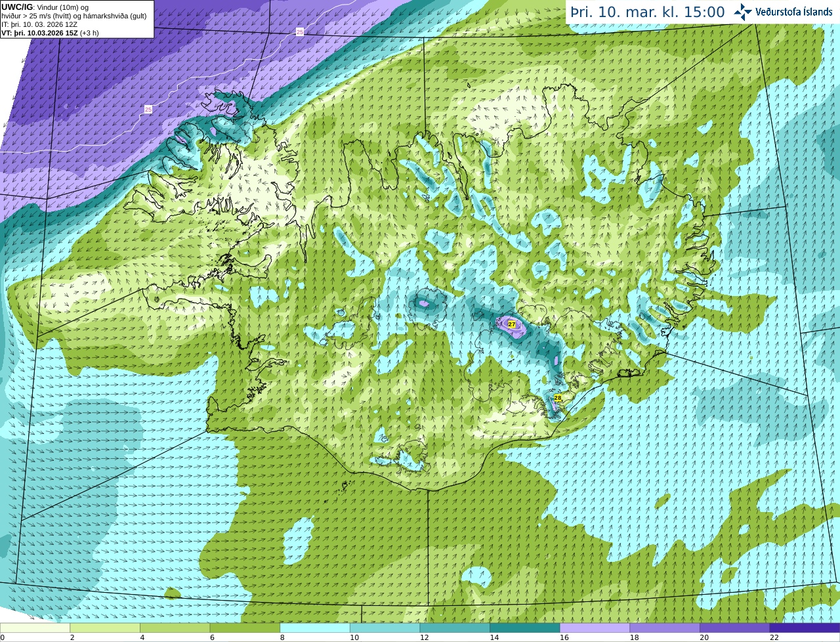Pick the 20–22 m/s violet swatch
The width and height of the screenshot is (840, 642).
click(735, 628)
